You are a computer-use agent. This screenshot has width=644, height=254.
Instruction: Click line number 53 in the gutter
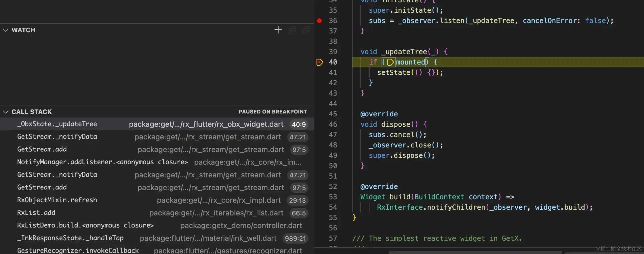click(x=333, y=197)
